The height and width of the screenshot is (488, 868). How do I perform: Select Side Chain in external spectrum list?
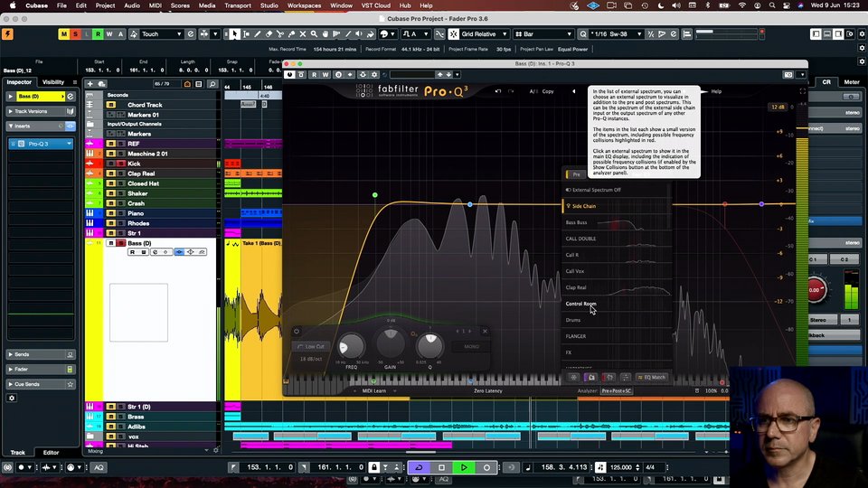pyautogui.click(x=617, y=206)
